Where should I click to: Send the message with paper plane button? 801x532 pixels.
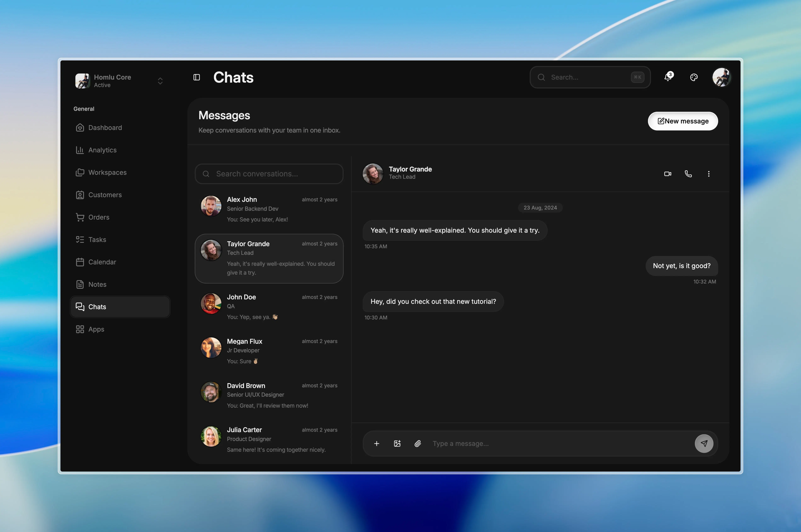point(704,443)
